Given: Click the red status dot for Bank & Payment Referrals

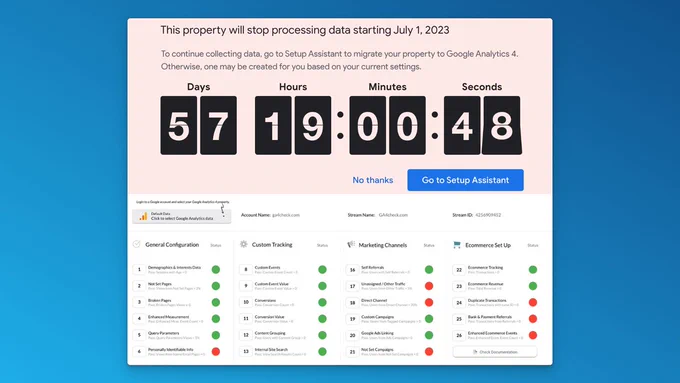Looking at the screenshot, I should pos(533,319).
